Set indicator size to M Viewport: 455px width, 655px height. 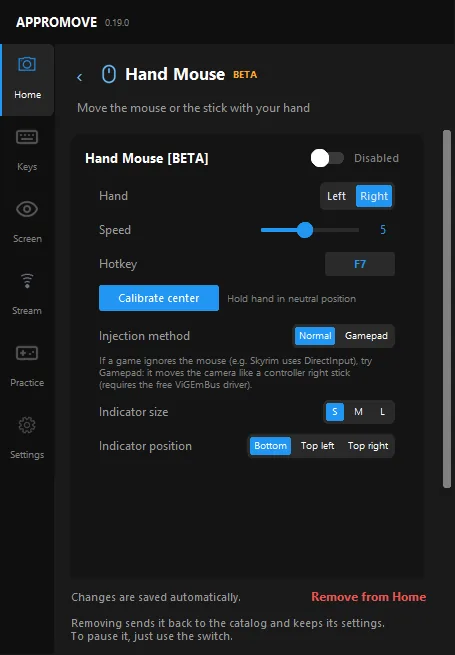[x=358, y=412]
